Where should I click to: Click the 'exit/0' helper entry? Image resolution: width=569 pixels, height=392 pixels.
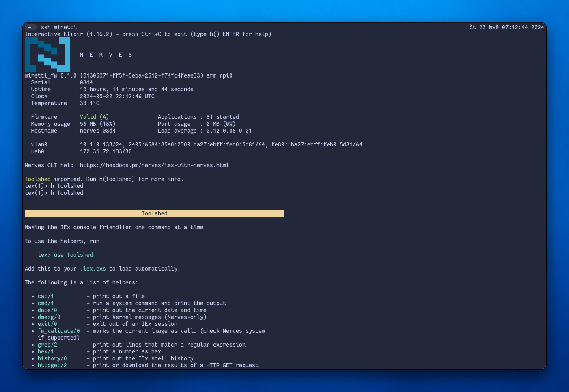tap(47, 324)
